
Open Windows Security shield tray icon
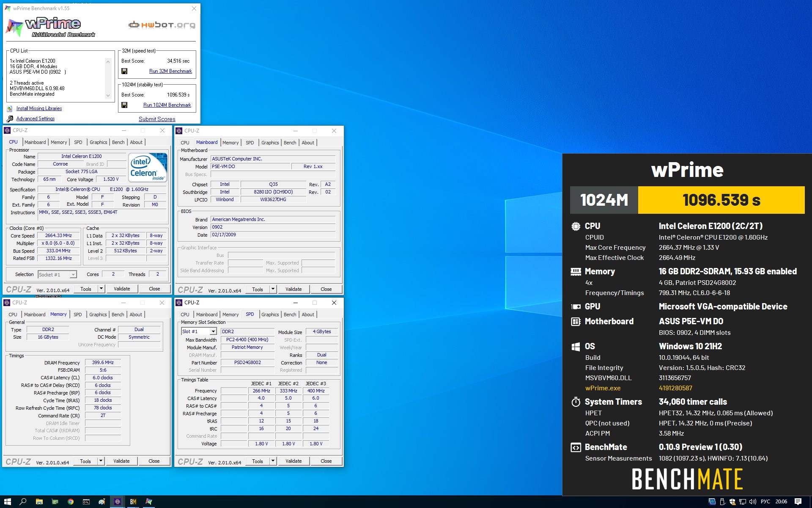tap(732, 502)
